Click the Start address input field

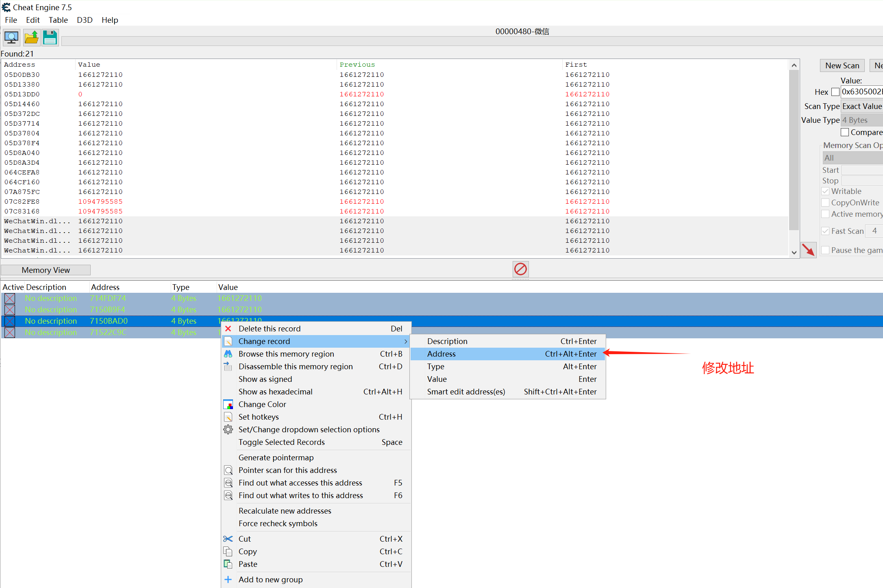tap(862, 170)
